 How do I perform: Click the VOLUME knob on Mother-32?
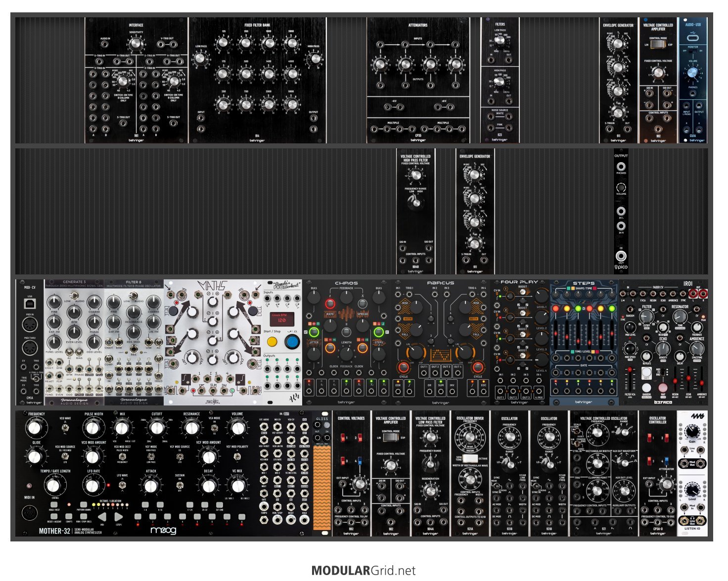(237, 428)
